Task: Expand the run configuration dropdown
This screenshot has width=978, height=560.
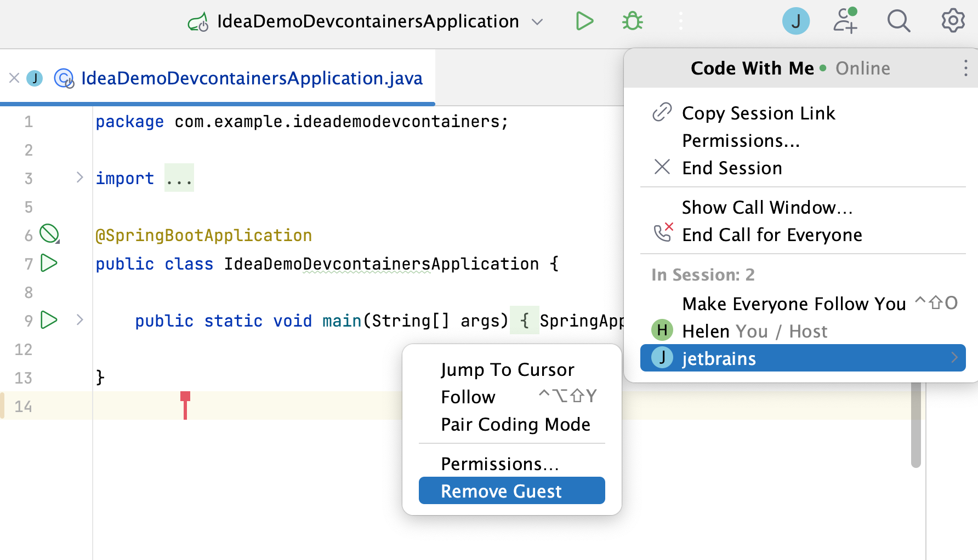Action: (x=537, y=22)
